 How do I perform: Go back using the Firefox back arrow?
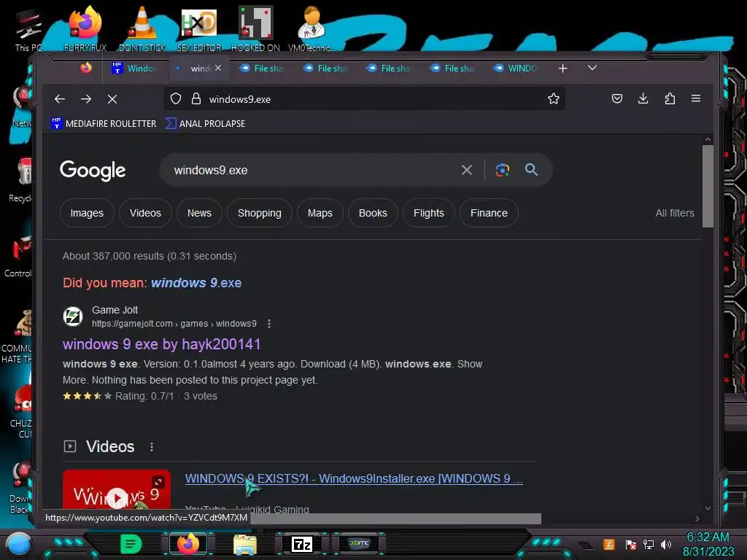coord(60,99)
